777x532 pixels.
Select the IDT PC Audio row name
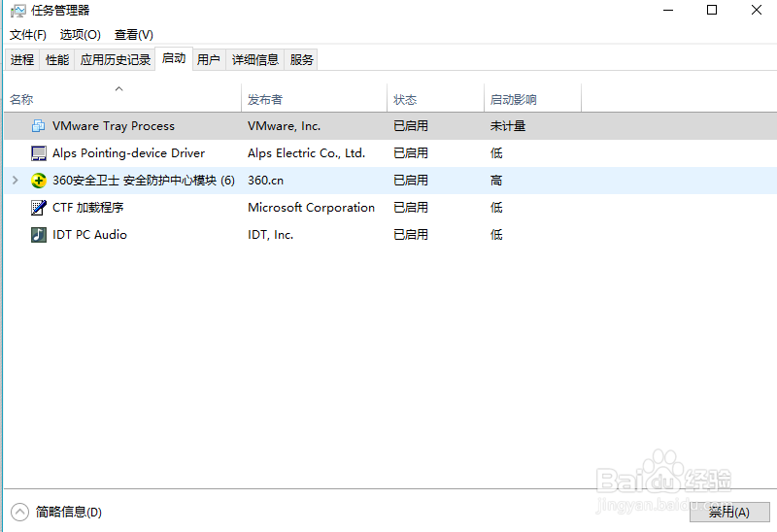coord(89,235)
